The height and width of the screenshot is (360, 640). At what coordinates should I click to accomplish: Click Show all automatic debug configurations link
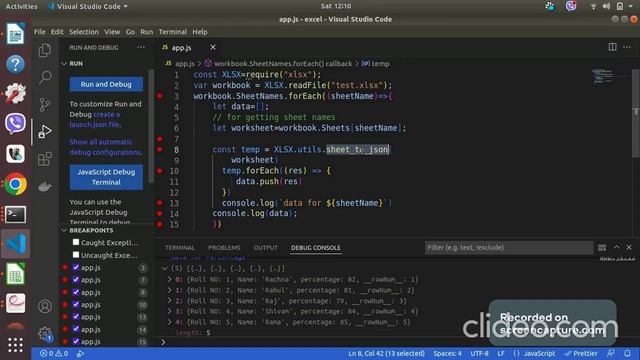pos(105,147)
